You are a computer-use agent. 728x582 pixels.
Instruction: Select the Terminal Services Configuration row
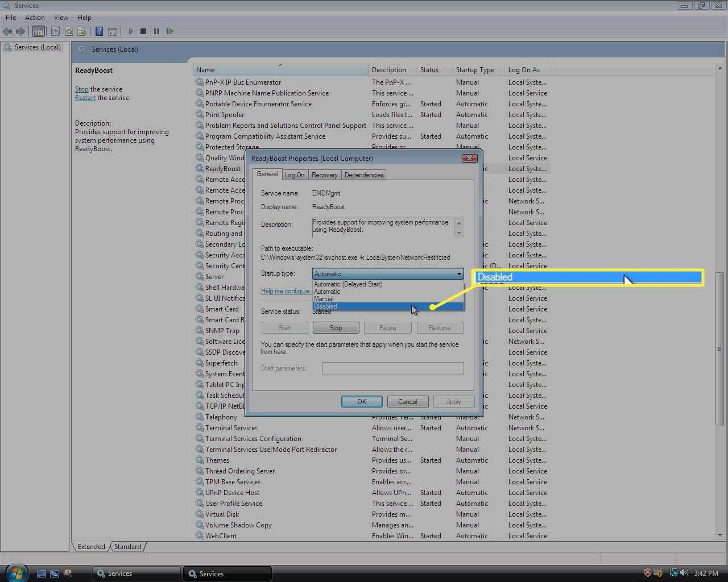pyautogui.click(x=371, y=439)
